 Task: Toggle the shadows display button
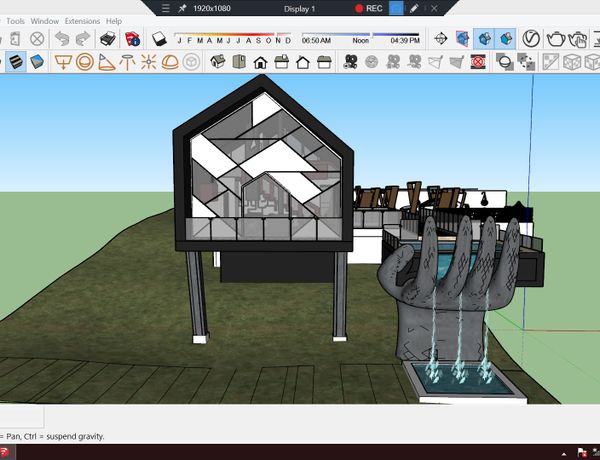[160, 39]
